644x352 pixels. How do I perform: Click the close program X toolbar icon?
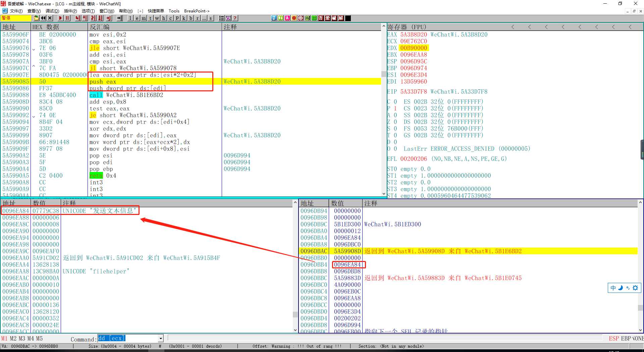tap(50, 18)
